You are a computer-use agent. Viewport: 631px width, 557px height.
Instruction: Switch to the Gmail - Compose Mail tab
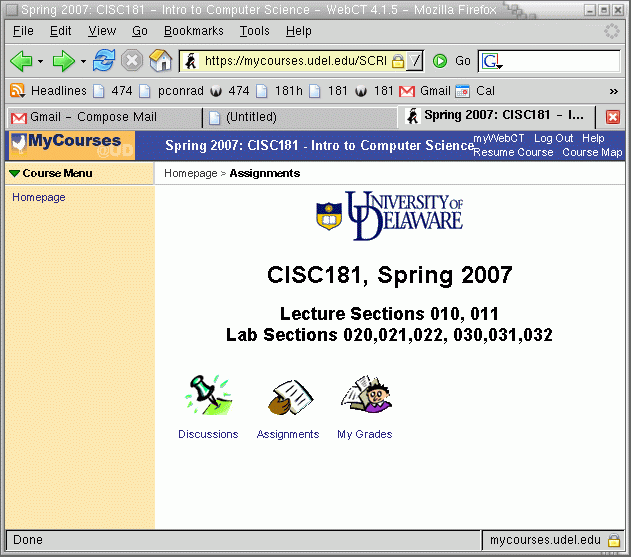tap(100, 117)
